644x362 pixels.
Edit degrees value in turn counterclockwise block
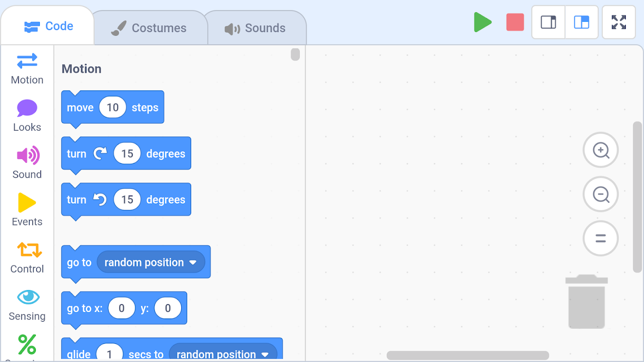(x=127, y=200)
